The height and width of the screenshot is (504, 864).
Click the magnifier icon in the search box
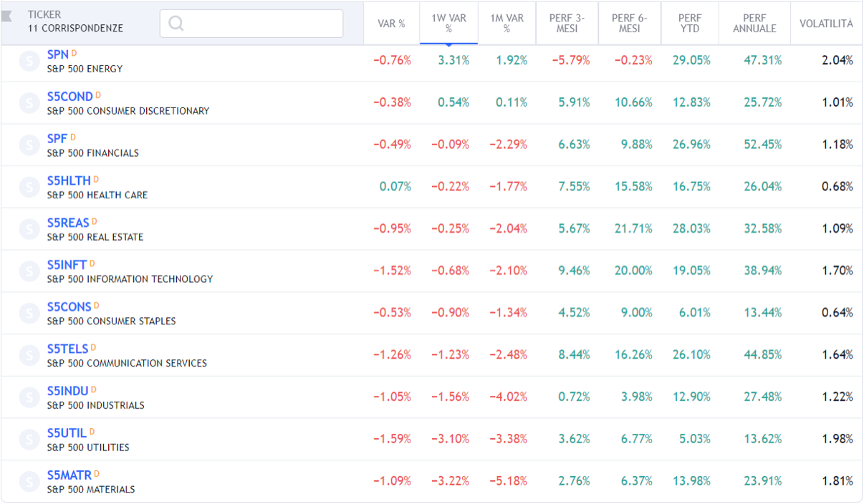click(x=176, y=23)
